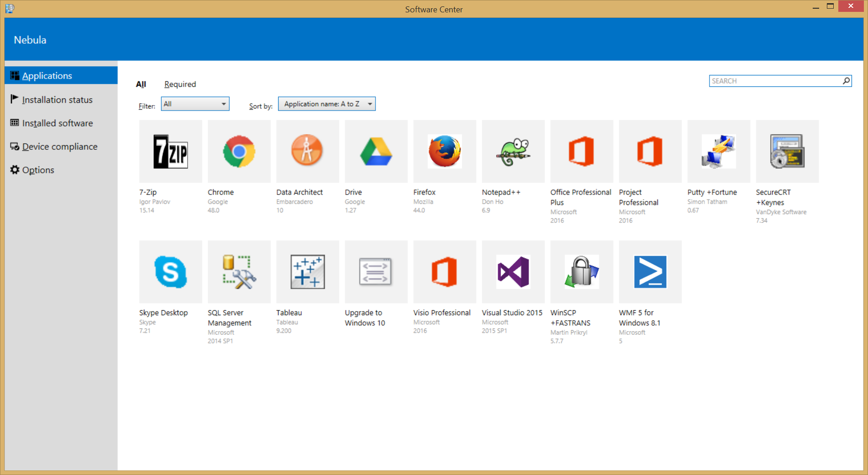Click the search magnifier button
The image size is (868, 475).
coord(846,81)
